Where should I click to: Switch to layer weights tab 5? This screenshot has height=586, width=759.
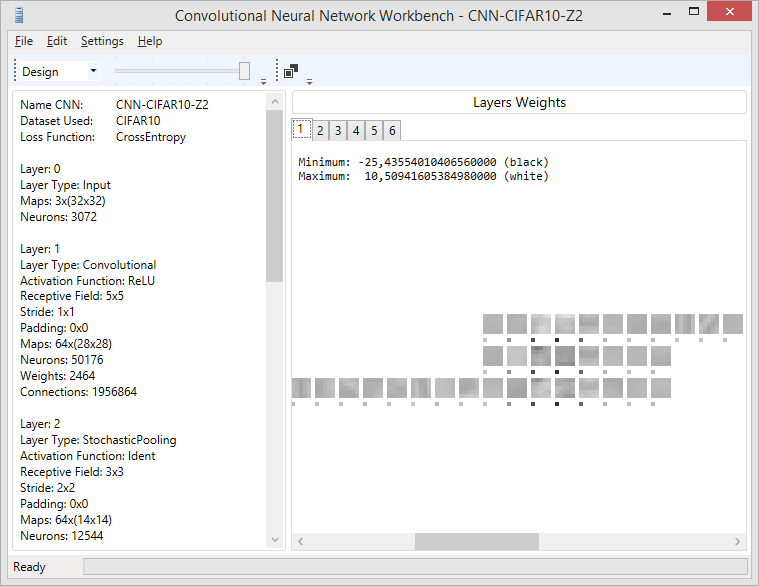click(374, 131)
